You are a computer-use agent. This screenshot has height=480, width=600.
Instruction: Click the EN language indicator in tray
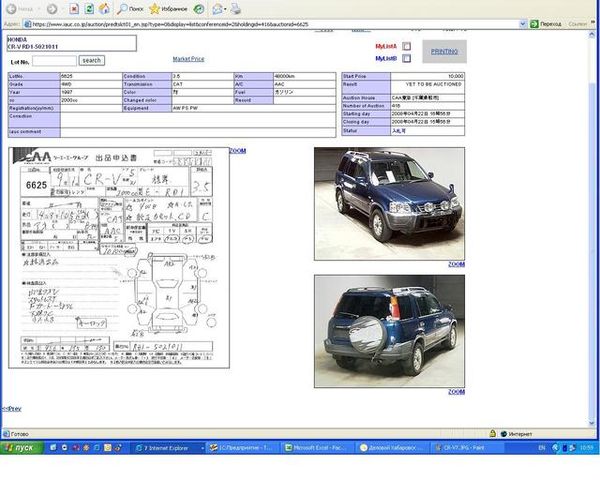[542, 447]
